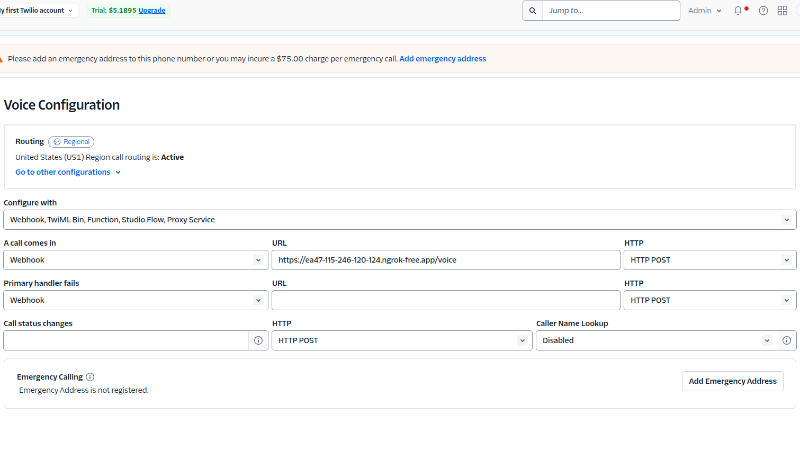The image size is (800, 450).
Task: Click the Regional routing badge
Action: tap(71, 142)
